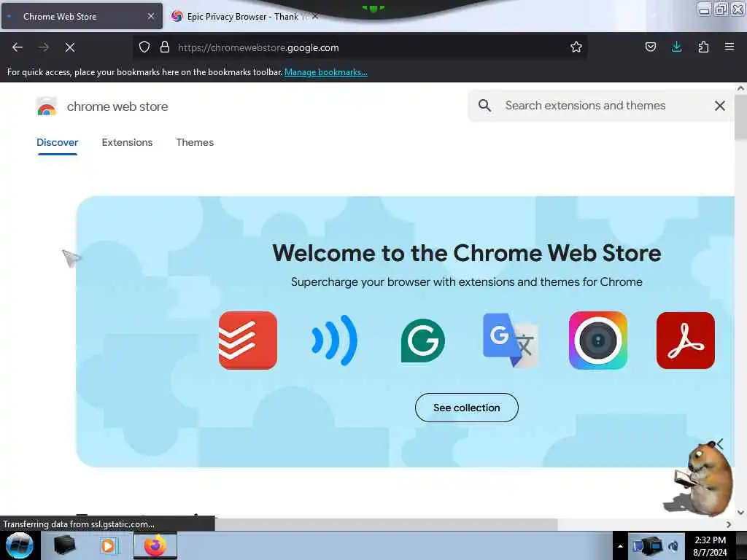The width and height of the screenshot is (747, 560).
Task: Show downloads panel via the download arrow
Action: (676, 47)
